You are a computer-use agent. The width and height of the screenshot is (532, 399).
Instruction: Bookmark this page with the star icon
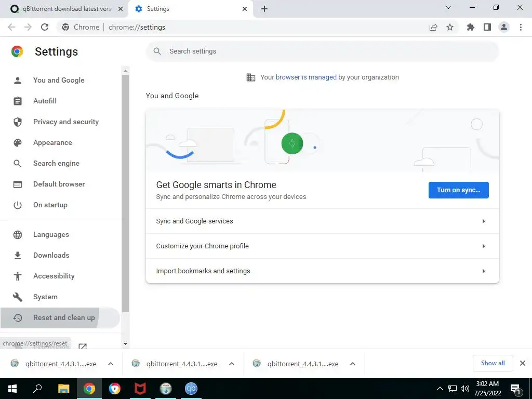450,27
